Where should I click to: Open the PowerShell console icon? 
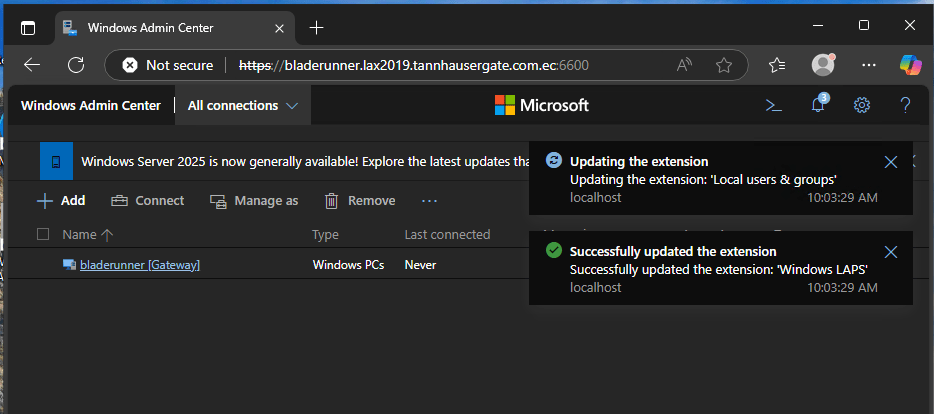(x=773, y=105)
